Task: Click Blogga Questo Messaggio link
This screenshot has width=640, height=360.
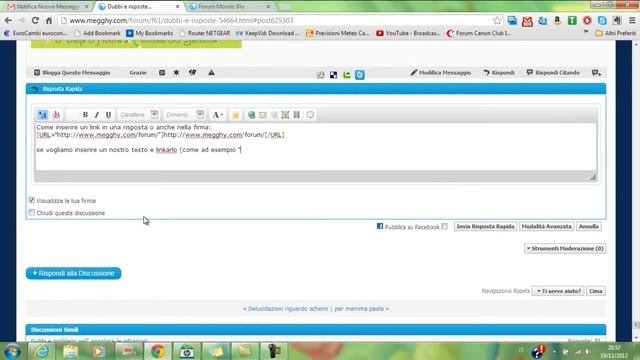Action: coord(72,73)
